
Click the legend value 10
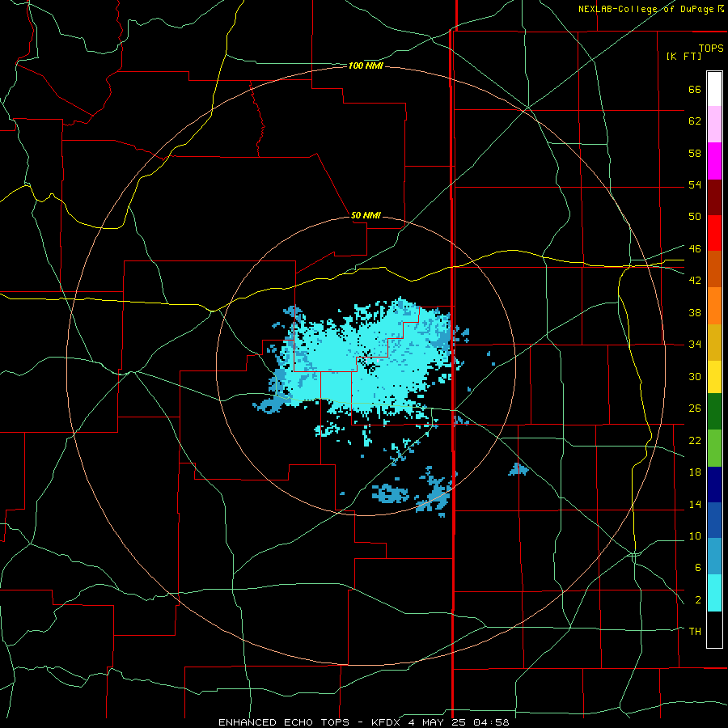(x=695, y=536)
